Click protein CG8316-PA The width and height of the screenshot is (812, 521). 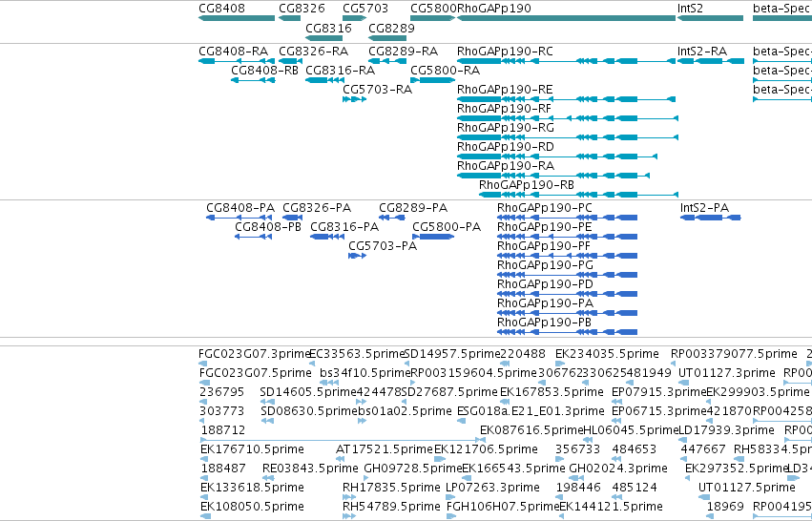point(327,237)
